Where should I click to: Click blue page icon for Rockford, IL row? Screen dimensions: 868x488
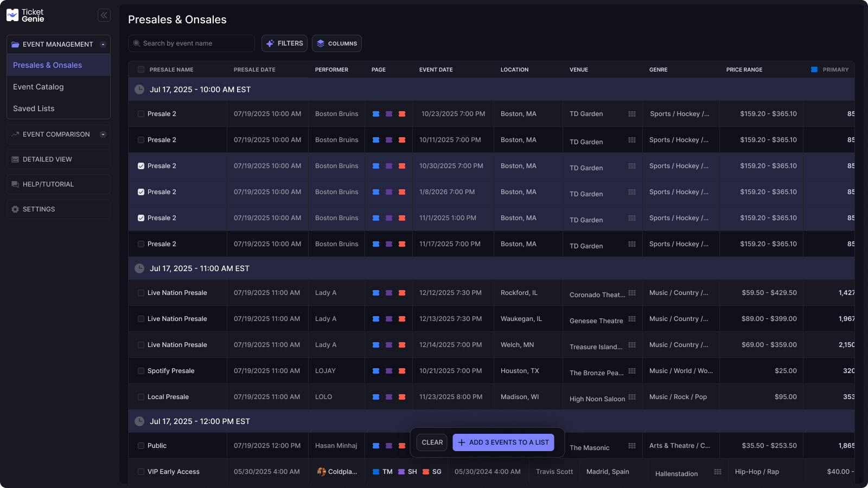pos(376,293)
